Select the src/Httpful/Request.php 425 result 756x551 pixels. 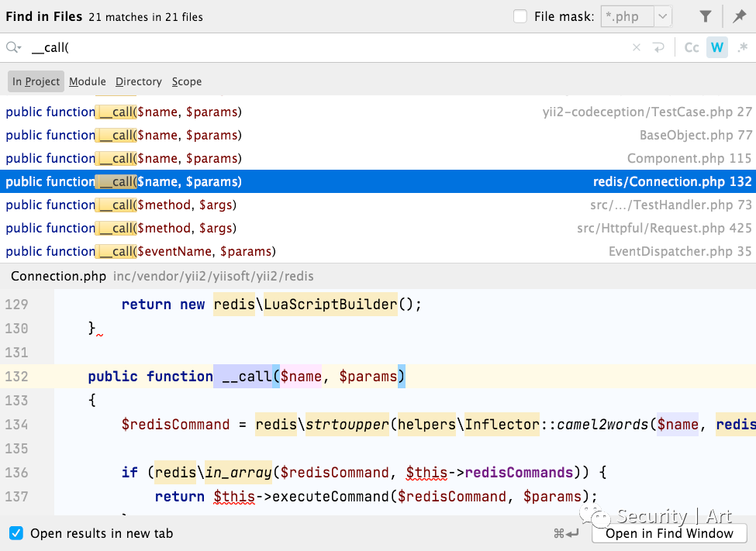[378, 228]
